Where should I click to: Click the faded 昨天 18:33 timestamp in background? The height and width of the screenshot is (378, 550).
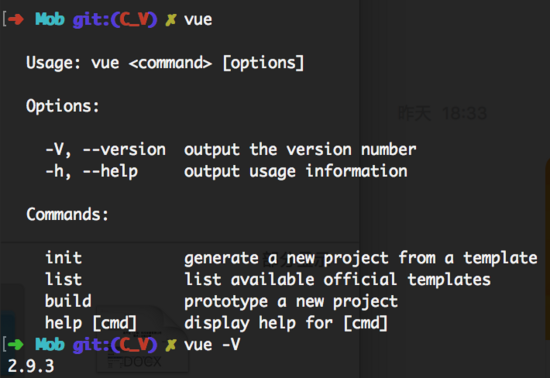(x=443, y=113)
